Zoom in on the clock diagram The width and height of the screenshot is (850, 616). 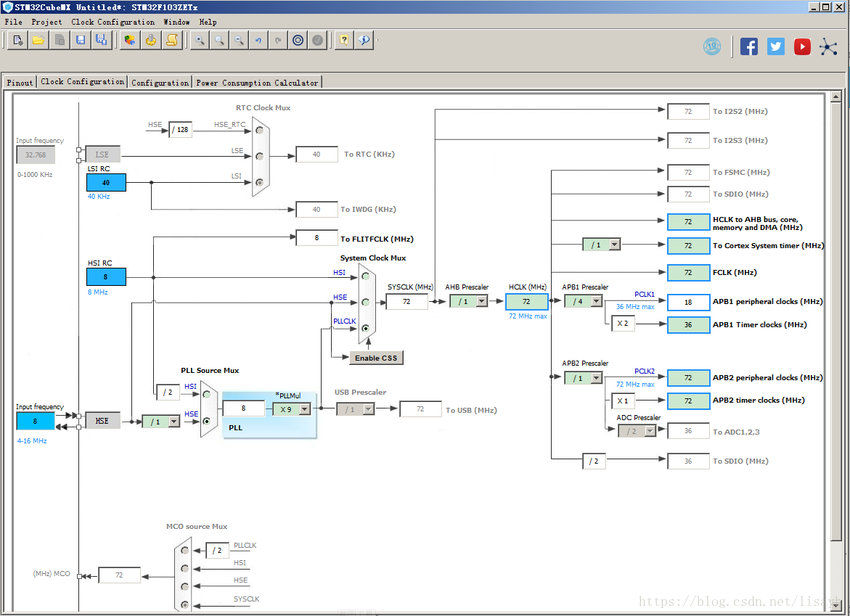200,40
